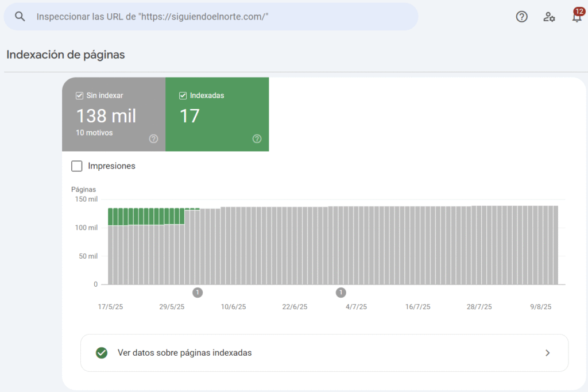Uncheck the Indexadas checkbox
588x392 pixels.
pos(183,95)
